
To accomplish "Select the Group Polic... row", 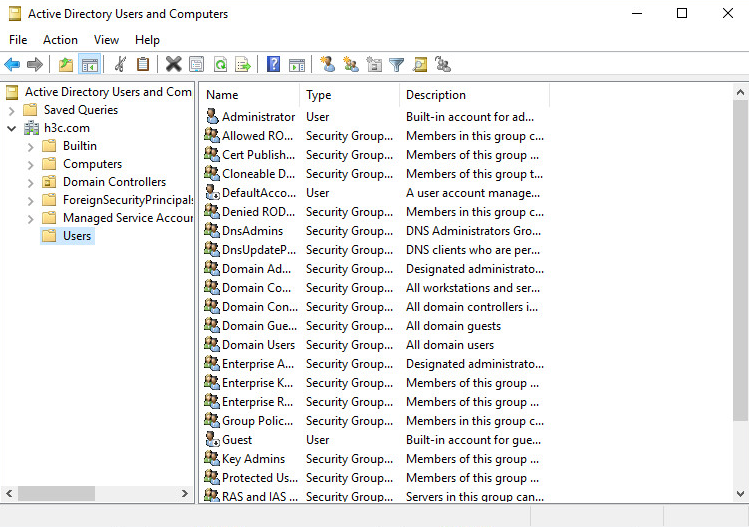I will 257,420.
